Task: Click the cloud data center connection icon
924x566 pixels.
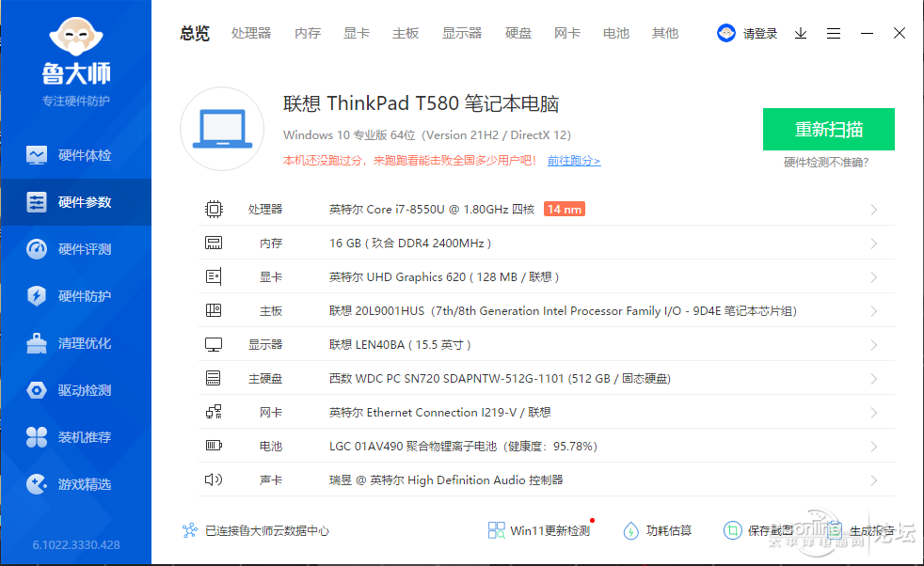Action: tap(190, 530)
